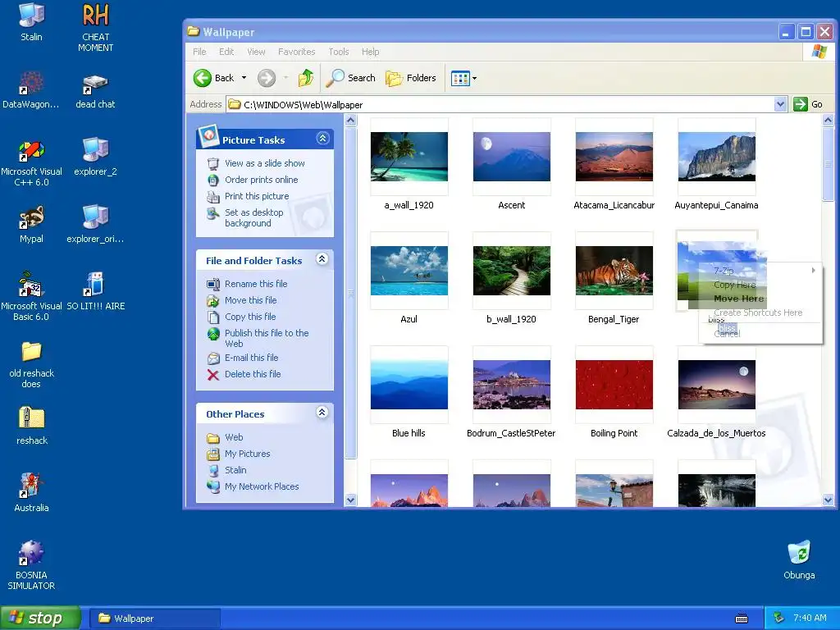This screenshot has width=840, height=630.
Task: Collapse the Other Places panel
Action: (x=322, y=412)
